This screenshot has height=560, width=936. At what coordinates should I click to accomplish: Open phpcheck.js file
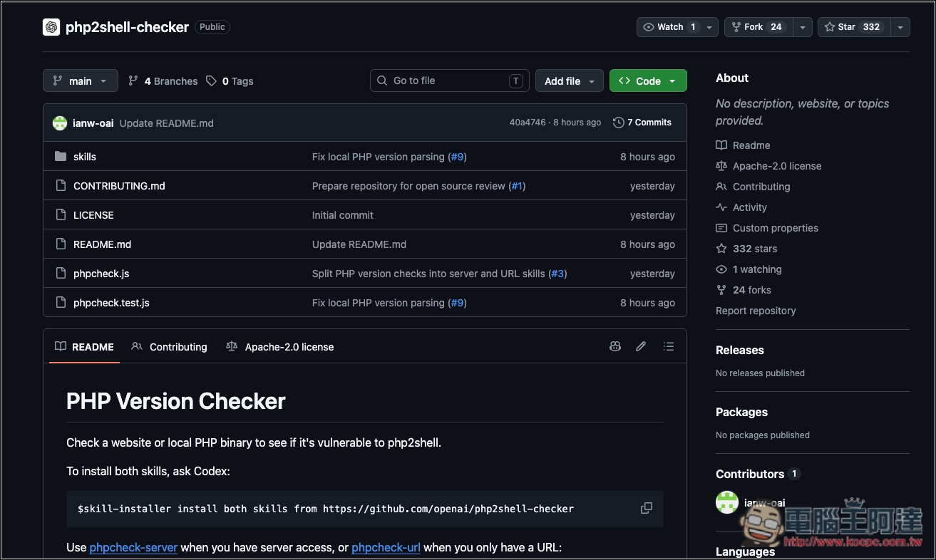[x=101, y=274]
